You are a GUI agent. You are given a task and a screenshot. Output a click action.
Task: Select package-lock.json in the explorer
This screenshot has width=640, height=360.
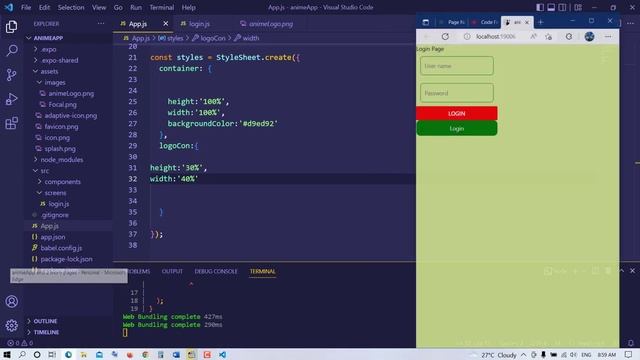coord(66,259)
